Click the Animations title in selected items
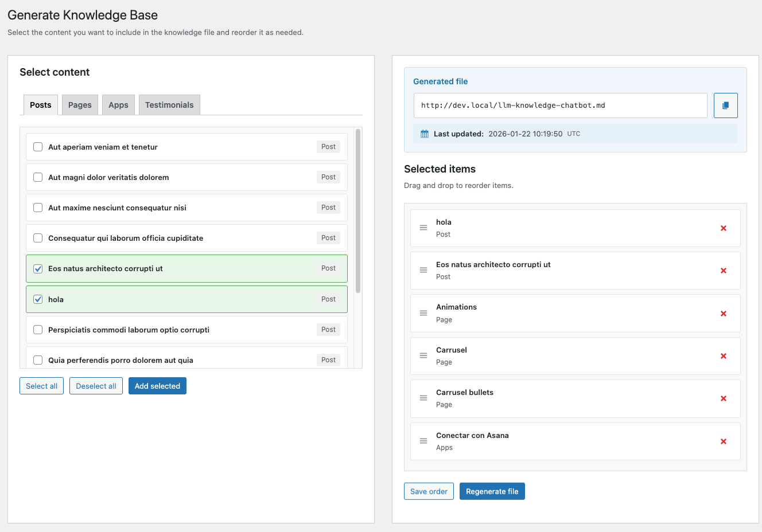Screen dimensions: 762x532 pos(456,307)
